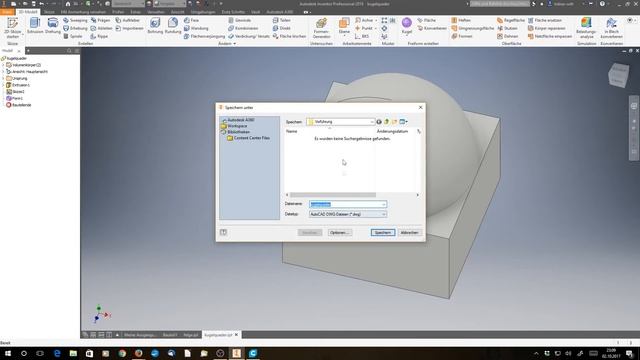Select the Bohrung hole tool
The height and width of the screenshot is (360, 640).
[155, 26]
